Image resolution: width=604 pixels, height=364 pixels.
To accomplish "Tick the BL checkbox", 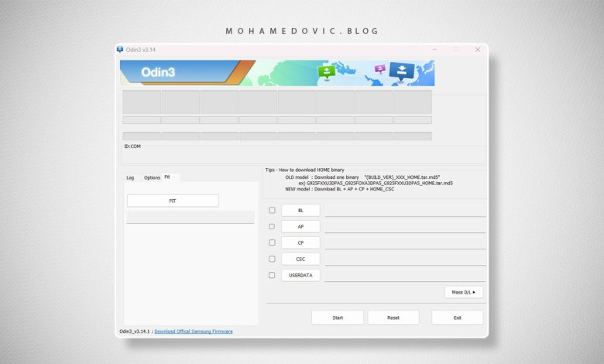I will pos(272,211).
